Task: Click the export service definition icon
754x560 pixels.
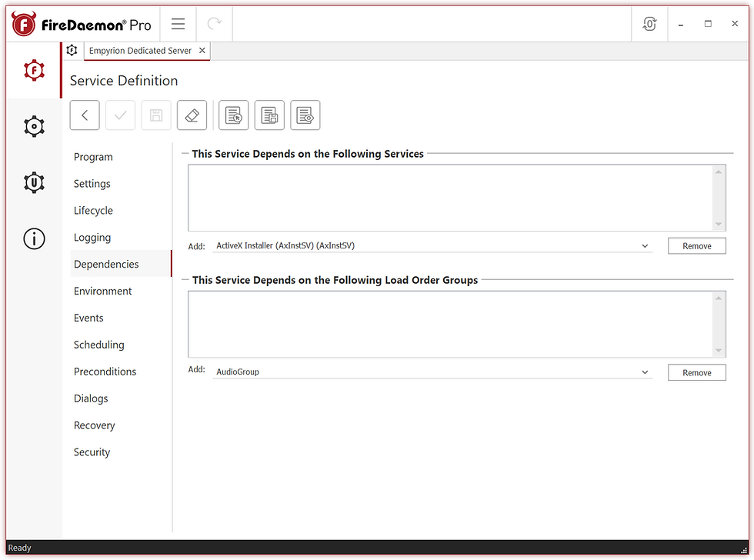Action: point(269,115)
